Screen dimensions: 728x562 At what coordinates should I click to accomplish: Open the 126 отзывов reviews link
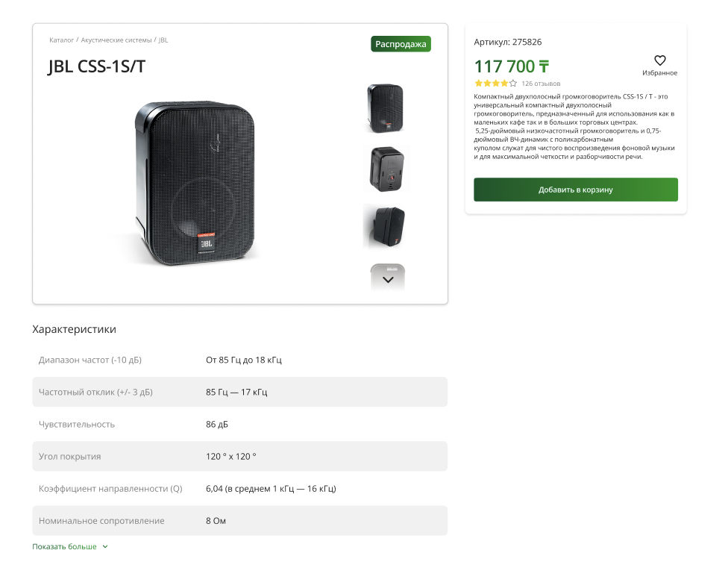coord(541,84)
